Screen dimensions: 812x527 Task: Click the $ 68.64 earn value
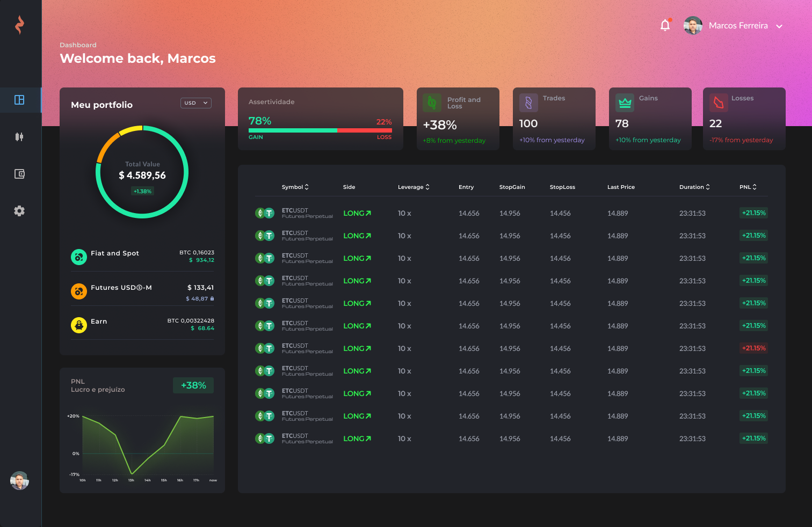pyautogui.click(x=202, y=328)
